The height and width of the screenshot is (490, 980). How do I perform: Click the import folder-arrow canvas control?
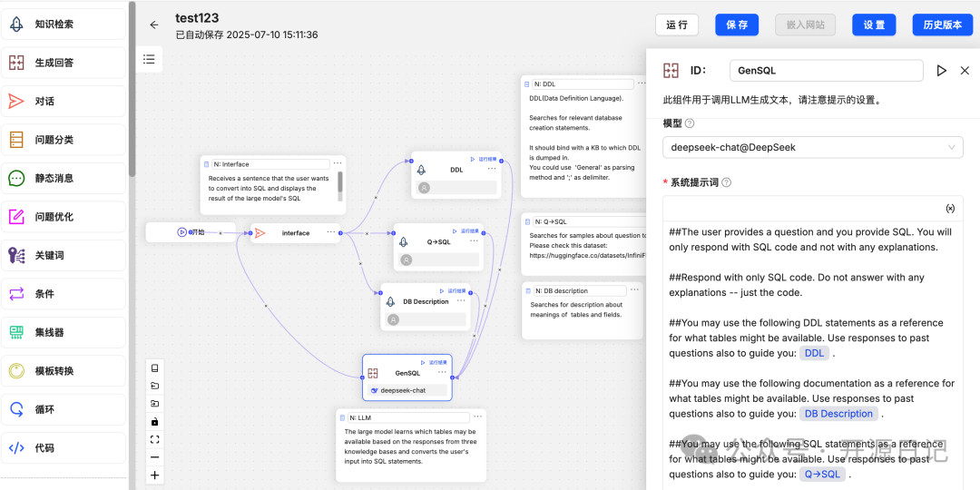(x=155, y=386)
